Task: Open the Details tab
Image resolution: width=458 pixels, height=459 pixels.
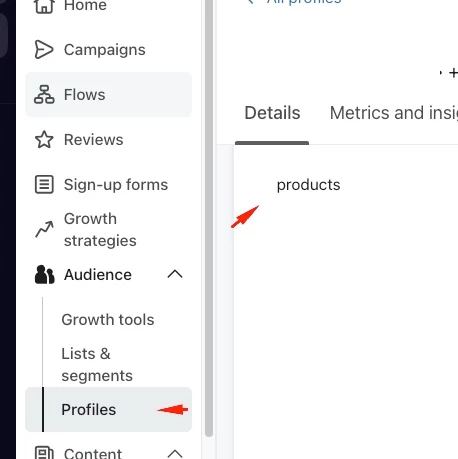Action: (x=272, y=113)
